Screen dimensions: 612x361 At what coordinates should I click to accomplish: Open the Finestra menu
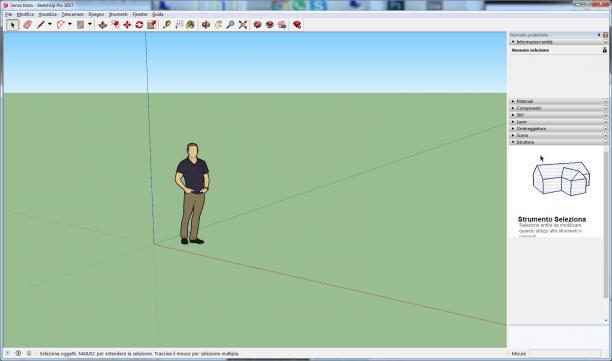tap(140, 14)
